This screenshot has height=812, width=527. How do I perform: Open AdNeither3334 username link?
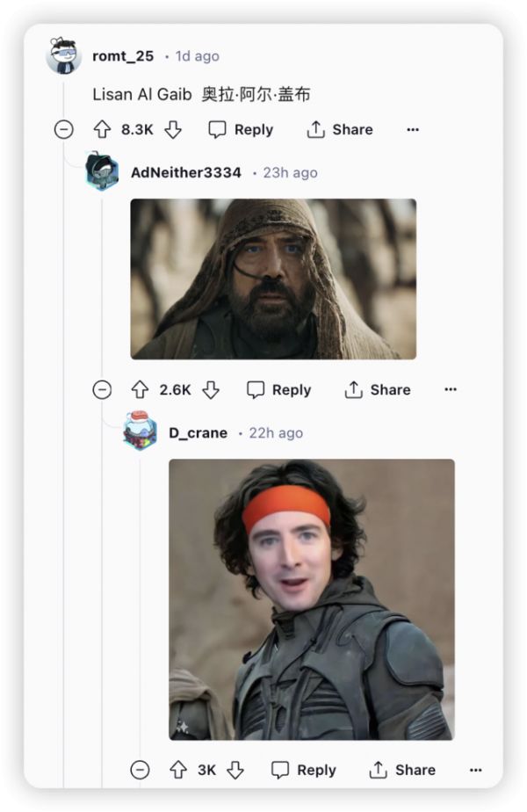coord(186,172)
